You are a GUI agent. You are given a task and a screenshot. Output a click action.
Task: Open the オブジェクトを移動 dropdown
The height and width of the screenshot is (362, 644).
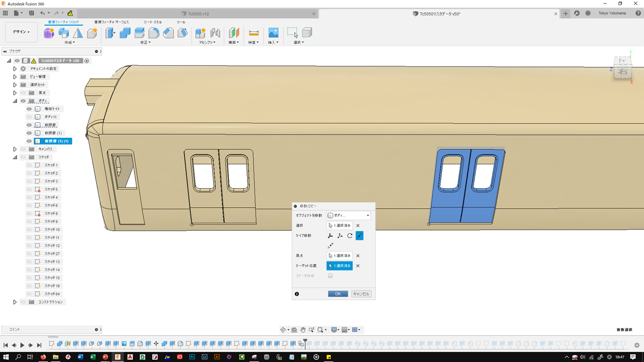click(x=348, y=215)
